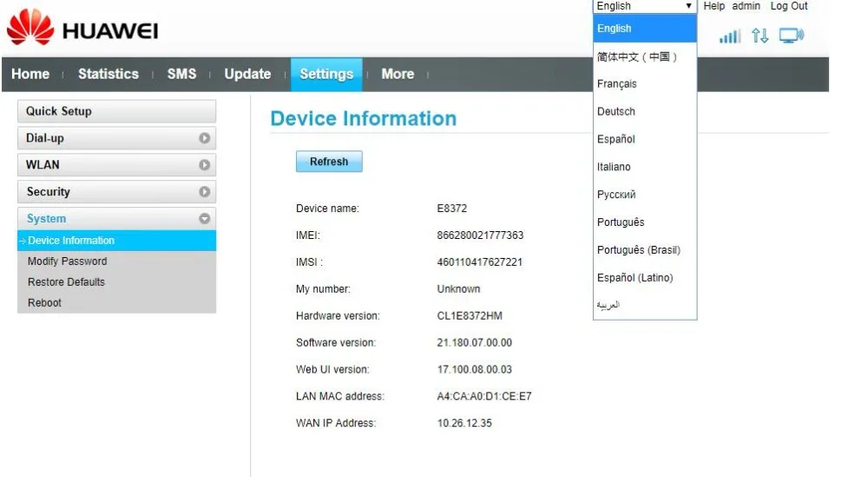Select the Settings tab
This screenshot has width=868, height=477.
tap(326, 74)
